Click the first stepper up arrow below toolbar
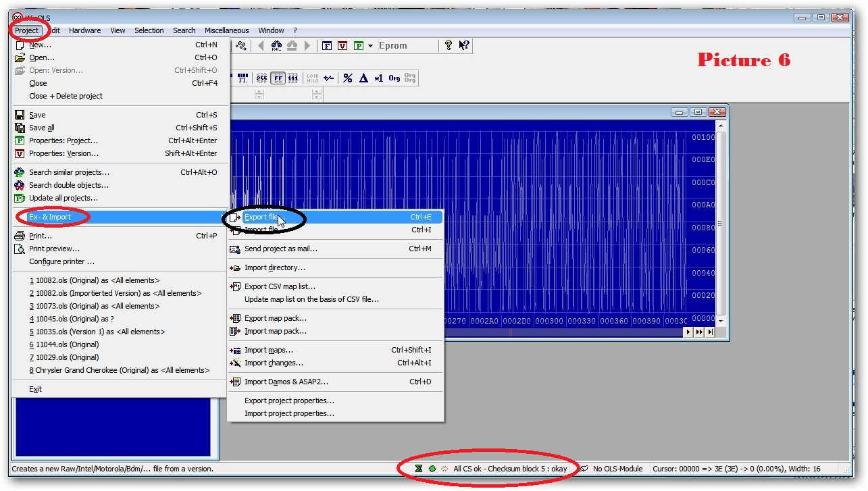 (259, 92)
